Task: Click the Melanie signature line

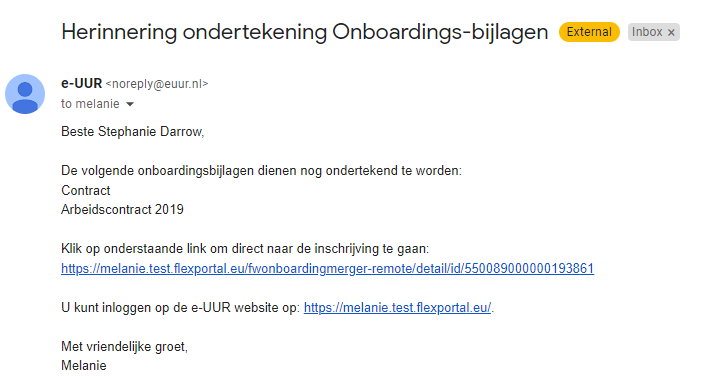Action: click(x=84, y=366)
